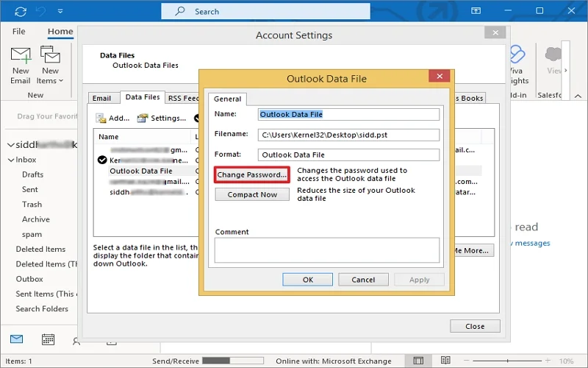Click the zoom in plus button
Image resolution: width=588 pixels, height=368 pixels.
(x=548, y=361)
